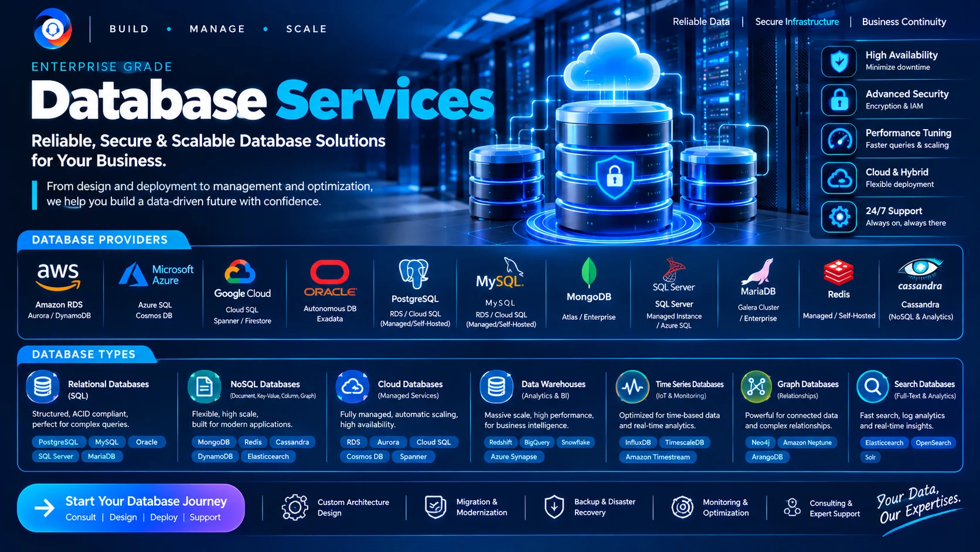Click the round company logo icon
980x552 pixels.
point(53,29)
